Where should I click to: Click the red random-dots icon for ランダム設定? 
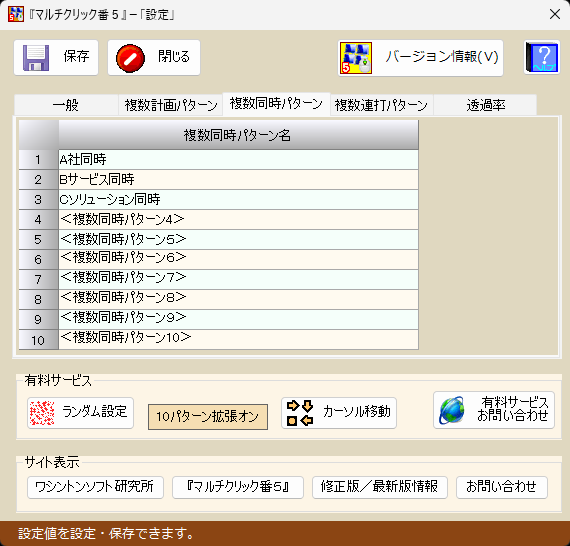pos(42,413)
